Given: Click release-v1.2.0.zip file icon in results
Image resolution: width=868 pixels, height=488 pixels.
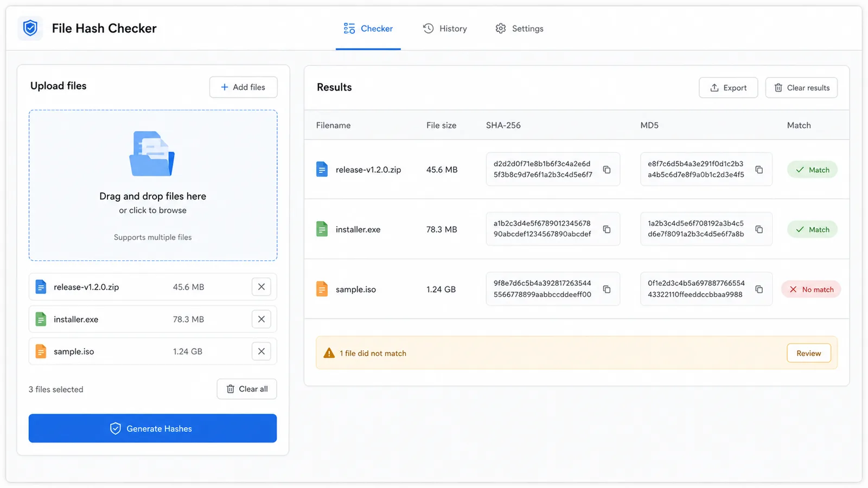Looking at the screenshot, I should 322,170.
